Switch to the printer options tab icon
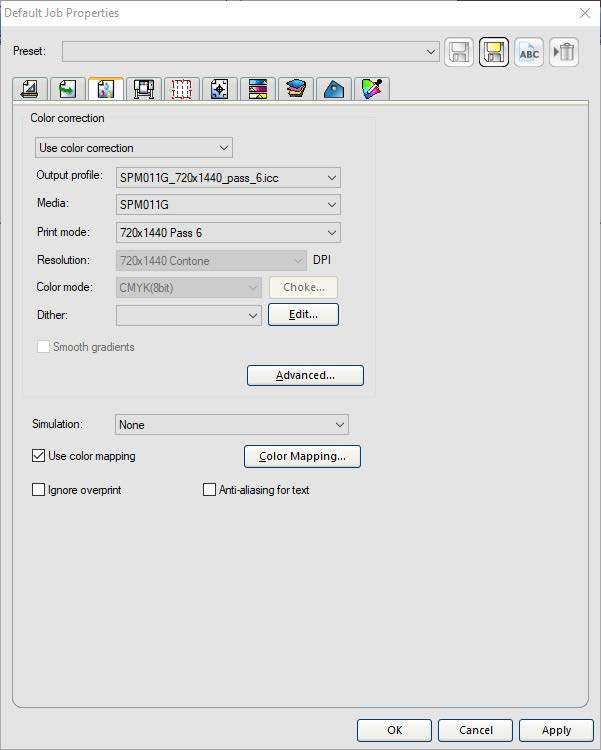The width and height of the screenshot is (601, 750). point(143,89)
